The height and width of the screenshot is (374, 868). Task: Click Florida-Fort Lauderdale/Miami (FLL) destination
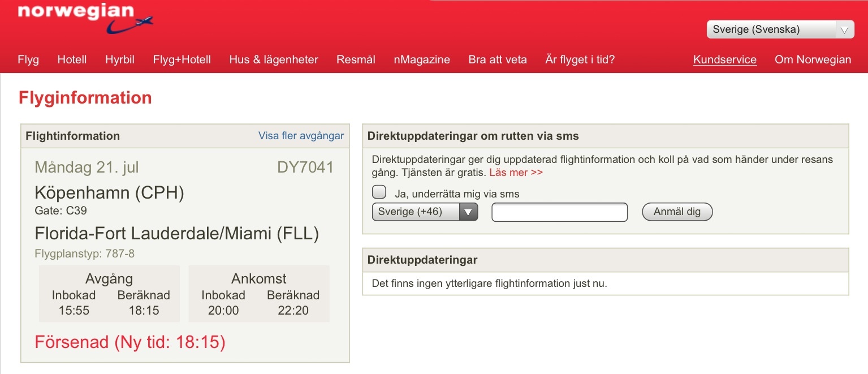tap(177, 234)
